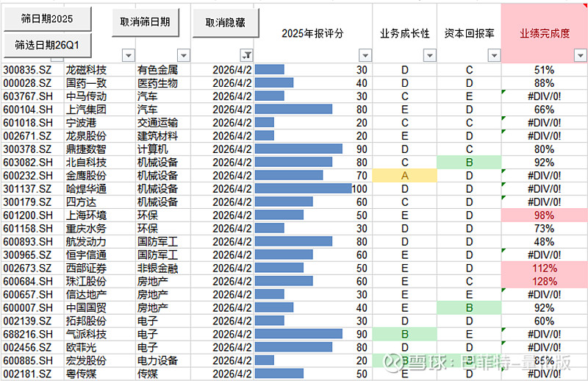Image resolution: width=588 pixels, height=381 pixels.
Task: Select 51% cell of 龙磁科技
Action: click(545, 70)
